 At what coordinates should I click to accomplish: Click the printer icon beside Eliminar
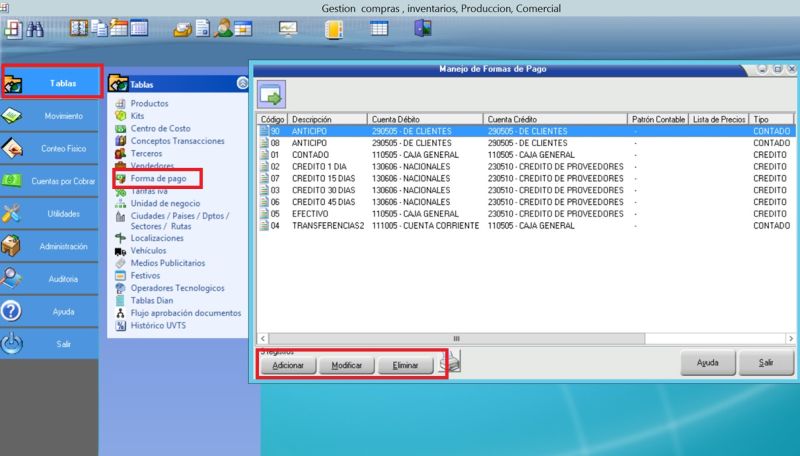pyautogui.click(x=452, y=364)
